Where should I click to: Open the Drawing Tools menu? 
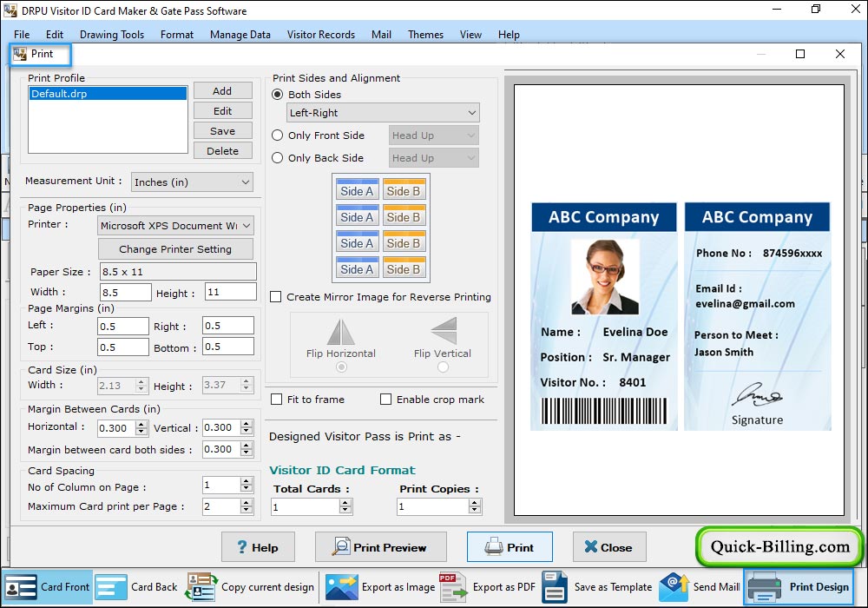112,35
